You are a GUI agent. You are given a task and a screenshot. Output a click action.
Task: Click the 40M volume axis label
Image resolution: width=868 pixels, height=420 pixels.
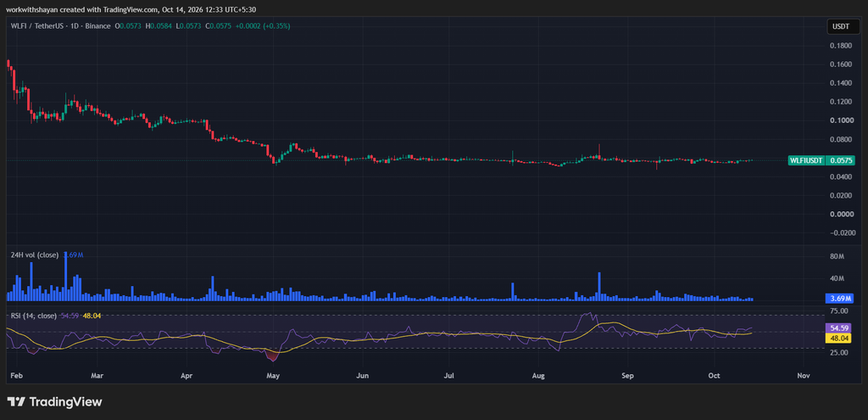pos(837,278)
